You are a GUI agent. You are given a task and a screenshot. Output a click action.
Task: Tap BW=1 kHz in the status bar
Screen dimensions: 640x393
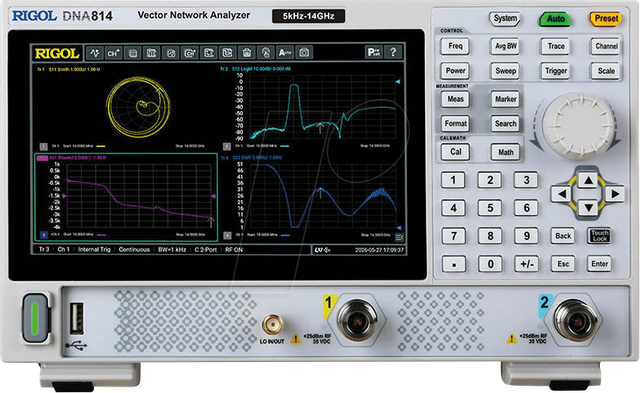coord(172,250)
